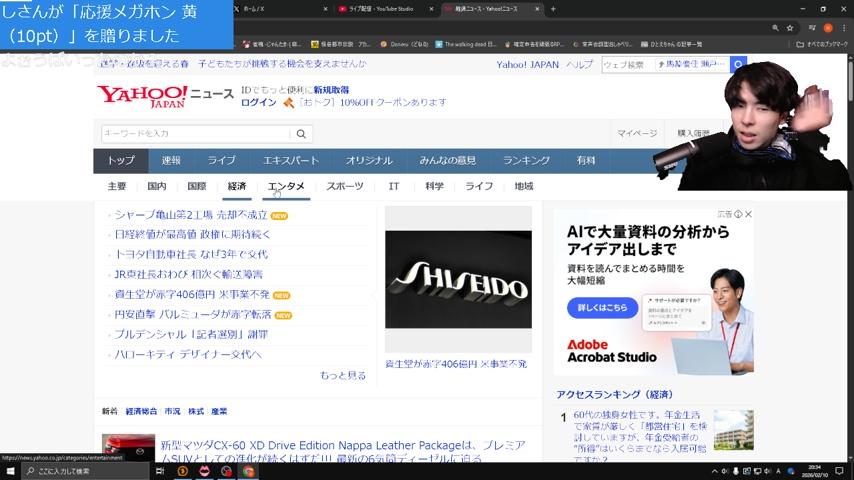
Task: Open the Windows Start button
Action: pyautogui.click(x=10, y=471)
